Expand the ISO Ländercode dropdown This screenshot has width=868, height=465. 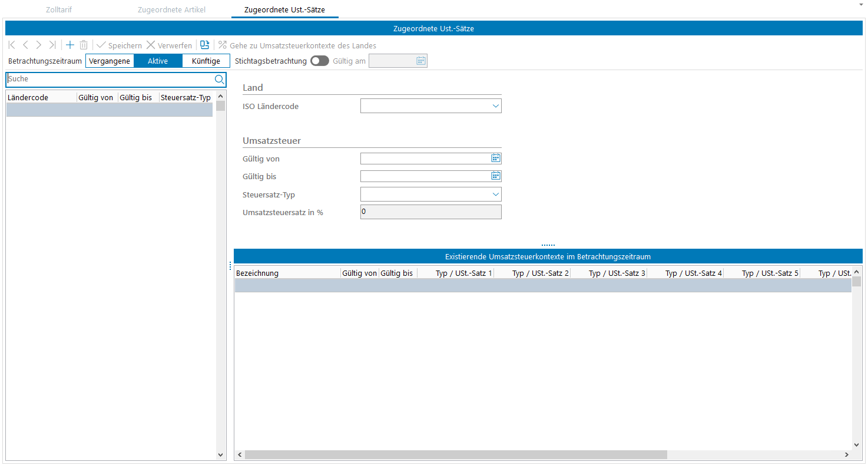pos(495,106)
